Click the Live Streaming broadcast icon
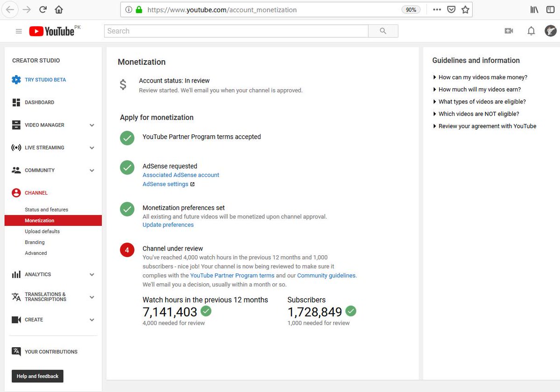This screenshot has height=392, width=560. tap(16, 147)
